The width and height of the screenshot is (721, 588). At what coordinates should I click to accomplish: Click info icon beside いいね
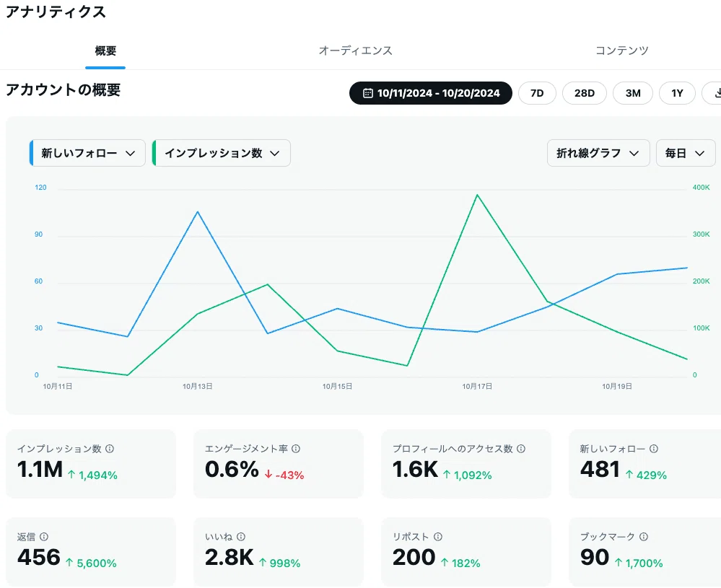click(241, 537)
